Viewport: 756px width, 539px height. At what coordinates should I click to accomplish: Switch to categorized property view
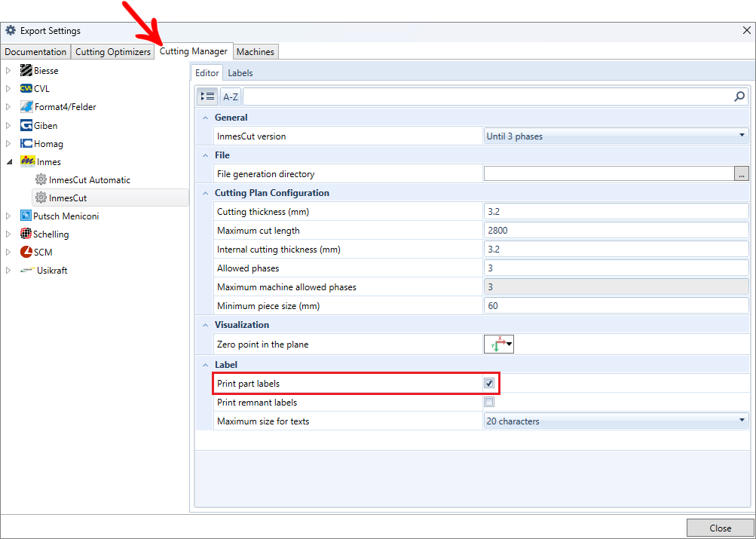[x=207, y=97]
